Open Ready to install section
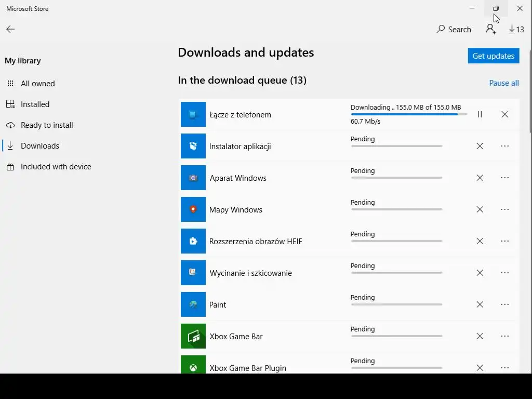 click(x=47, y=125)
